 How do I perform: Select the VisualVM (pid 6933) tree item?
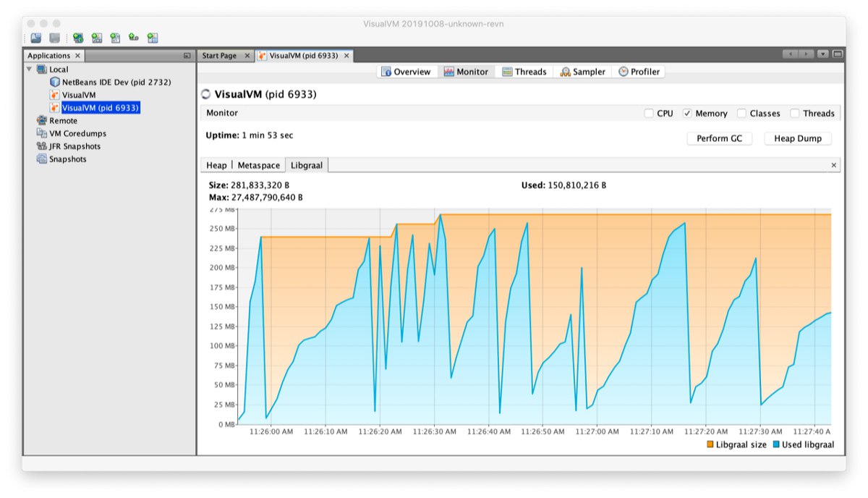100,108
